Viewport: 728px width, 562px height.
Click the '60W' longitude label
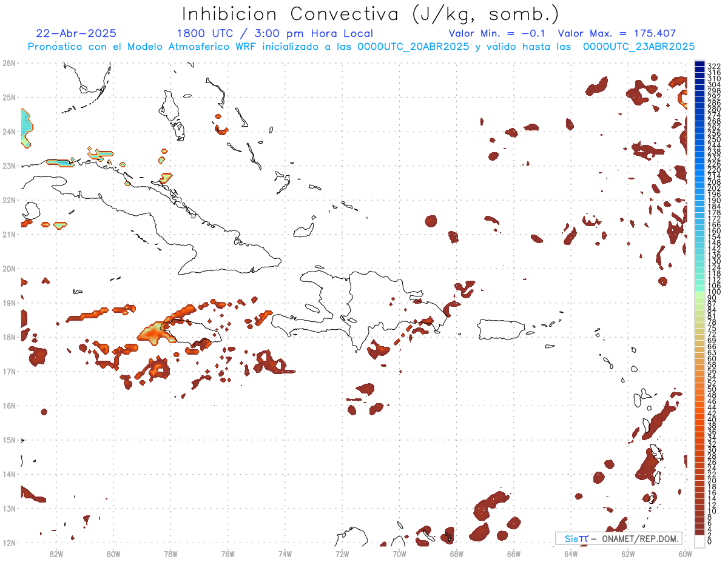[x=686, y=554]
